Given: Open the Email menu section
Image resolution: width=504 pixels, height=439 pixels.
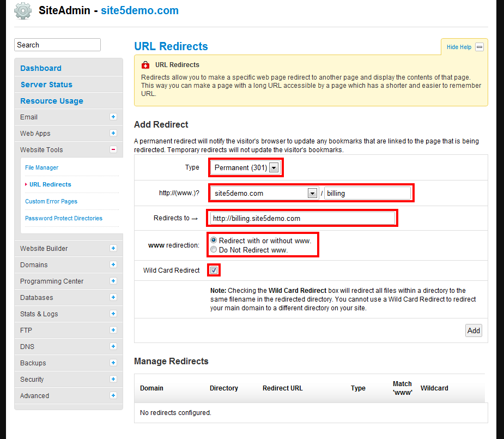Looking at the screenshot, I should click(69, 117).
